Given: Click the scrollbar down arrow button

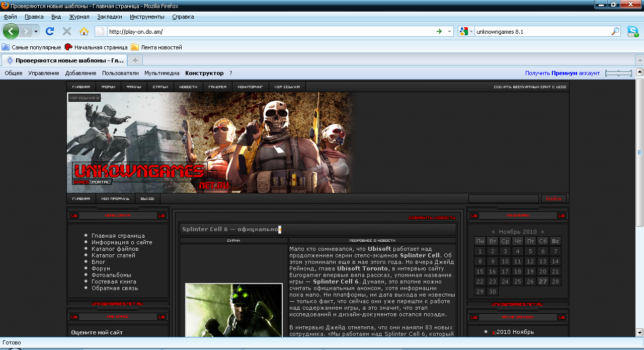Looking at the screenshot, I should click(x=639, y=332).
